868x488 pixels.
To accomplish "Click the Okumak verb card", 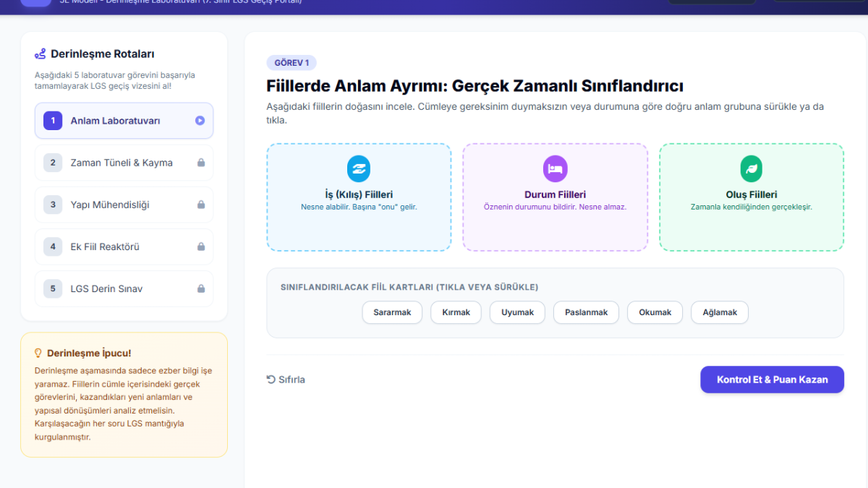I will click(655, 312).
